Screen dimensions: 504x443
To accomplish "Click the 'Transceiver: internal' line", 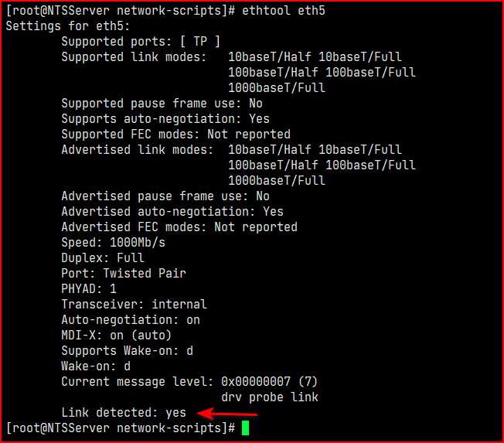I will (x=134, y=304).
